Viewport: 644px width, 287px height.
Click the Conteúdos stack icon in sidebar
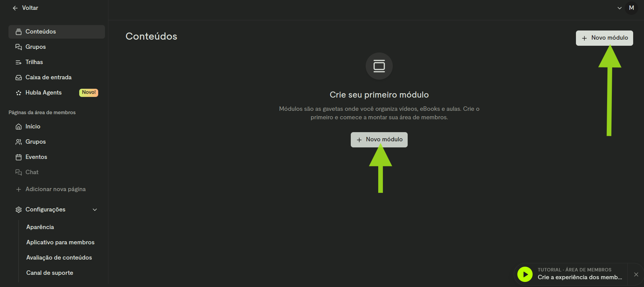(x=19, y=32)
